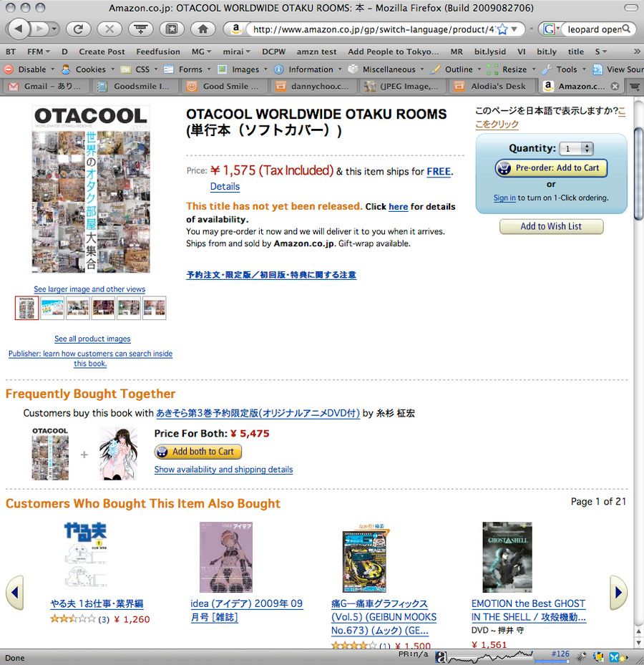Go to the browser home page icon
This screenshot has width=644, height=665.
(x=203, y=29)
